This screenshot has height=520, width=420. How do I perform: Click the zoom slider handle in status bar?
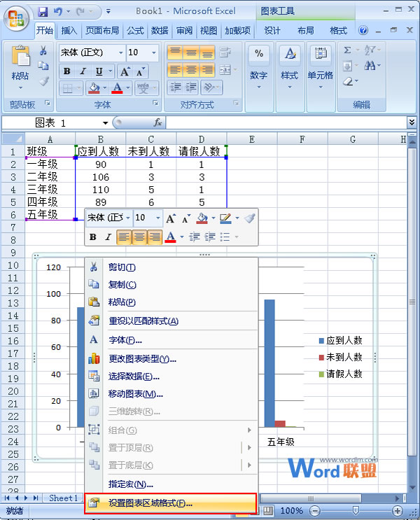[356, 510]
